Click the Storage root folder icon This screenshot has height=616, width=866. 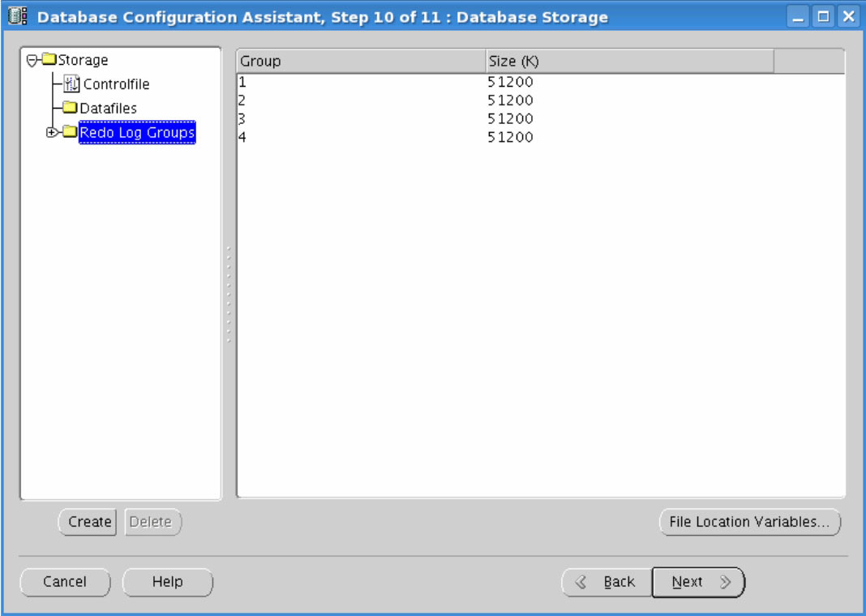click(49, 60)
